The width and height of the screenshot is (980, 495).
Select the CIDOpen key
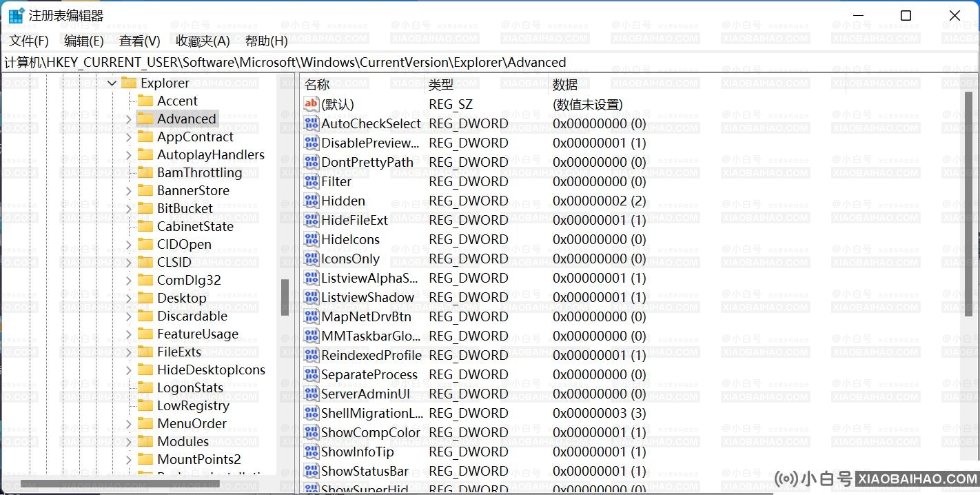point(185,244)
